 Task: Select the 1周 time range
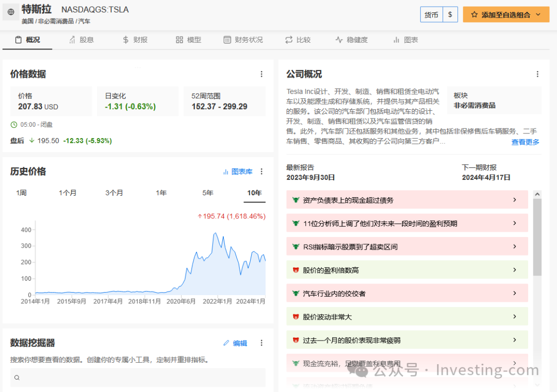(x=21, y=193)
